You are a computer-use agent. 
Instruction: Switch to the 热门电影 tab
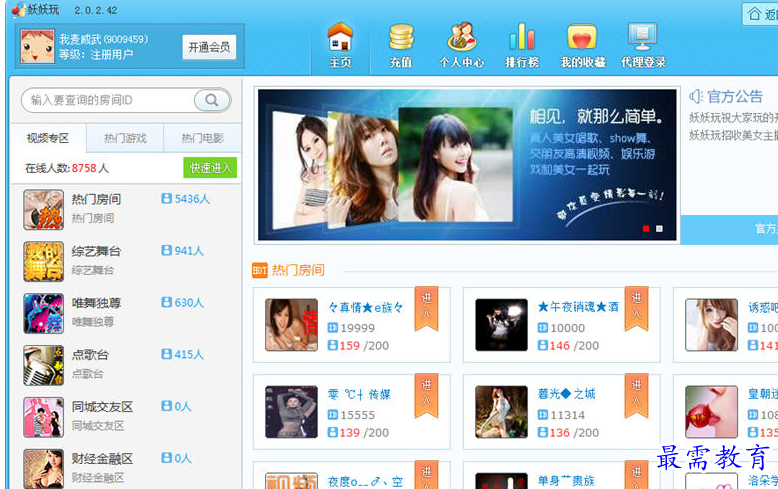(x=202, y=138)
